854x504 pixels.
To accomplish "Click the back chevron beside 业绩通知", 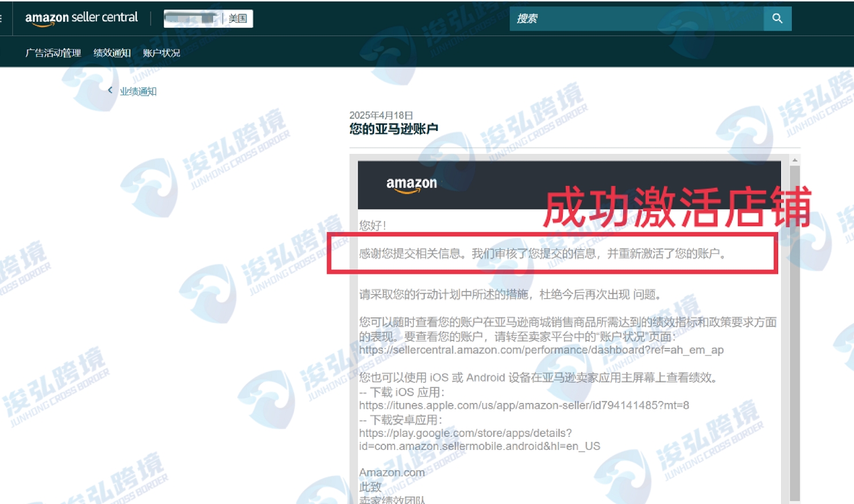I will tap(110, 90).
